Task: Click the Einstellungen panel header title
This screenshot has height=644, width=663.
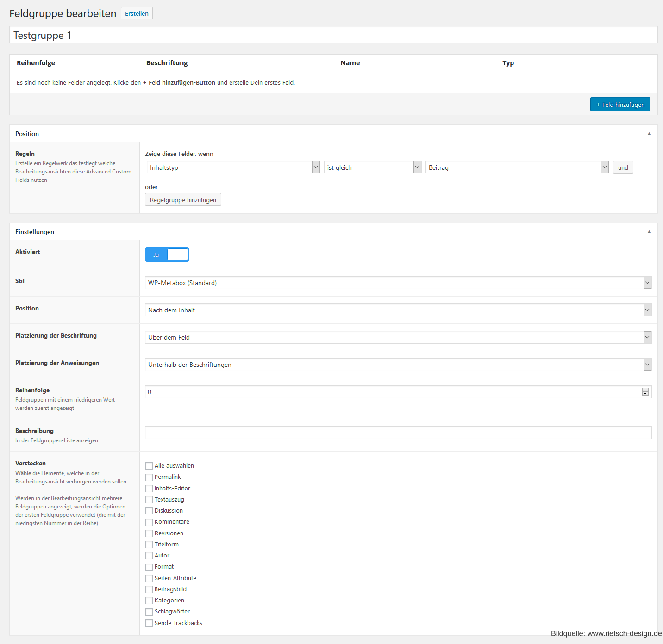Action: [x=35, y=232]
